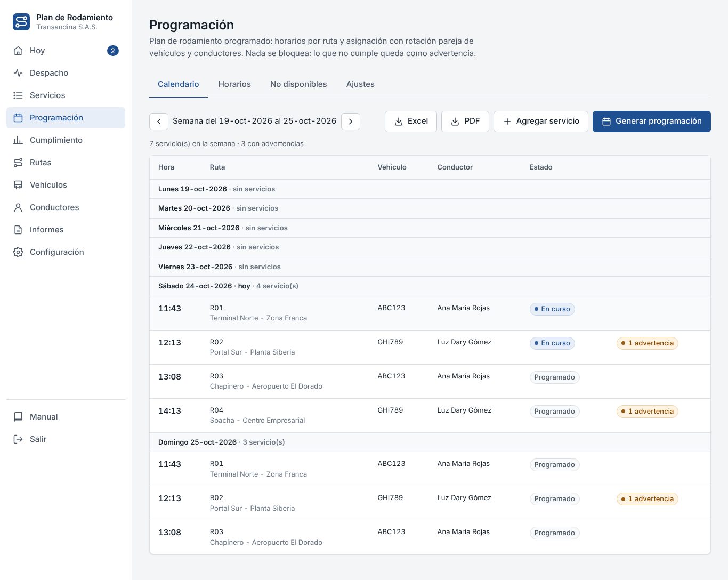Open Servicios in the sidebar
Viewport: 728px width, 580px height.
point(66,95)
